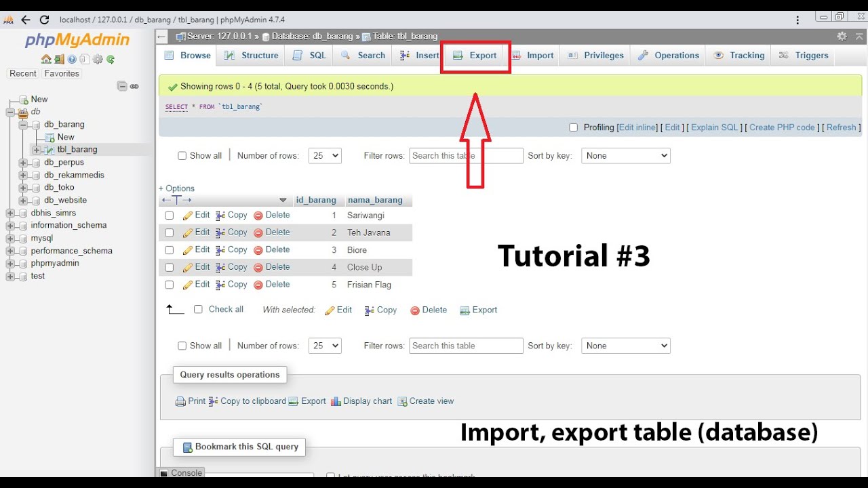Select the Frisian Flag row checkbox
This screenshot has width=868, height=488.
170,285
